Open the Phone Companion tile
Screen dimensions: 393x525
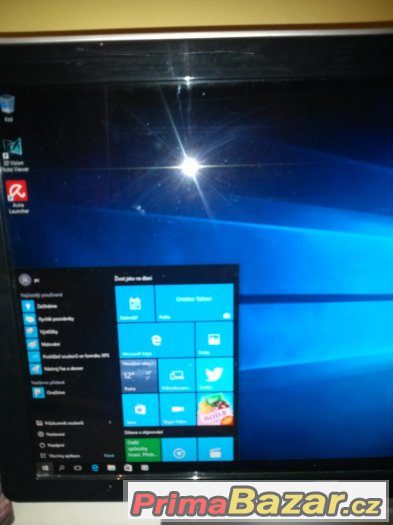point(176,375)
